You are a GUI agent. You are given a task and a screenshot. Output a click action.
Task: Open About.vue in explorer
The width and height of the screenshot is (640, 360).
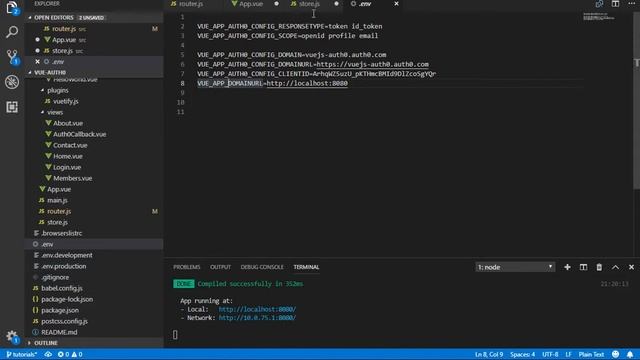tap(68, 123)
